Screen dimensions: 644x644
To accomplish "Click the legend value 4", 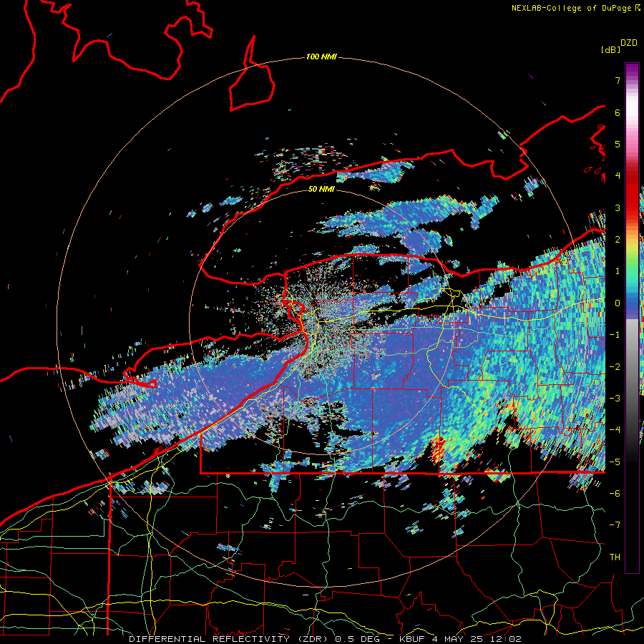I will (x=618, y=176).
